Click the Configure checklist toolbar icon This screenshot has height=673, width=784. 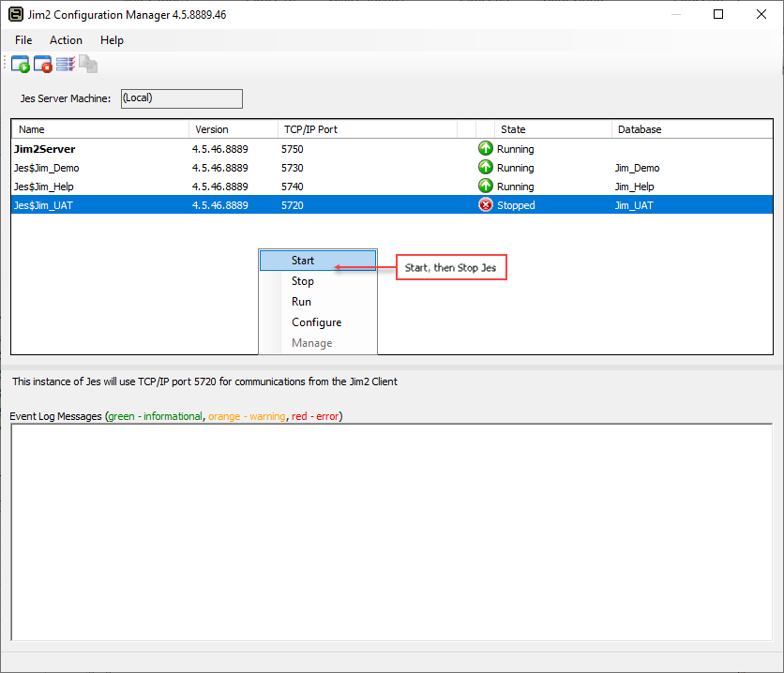66,65
